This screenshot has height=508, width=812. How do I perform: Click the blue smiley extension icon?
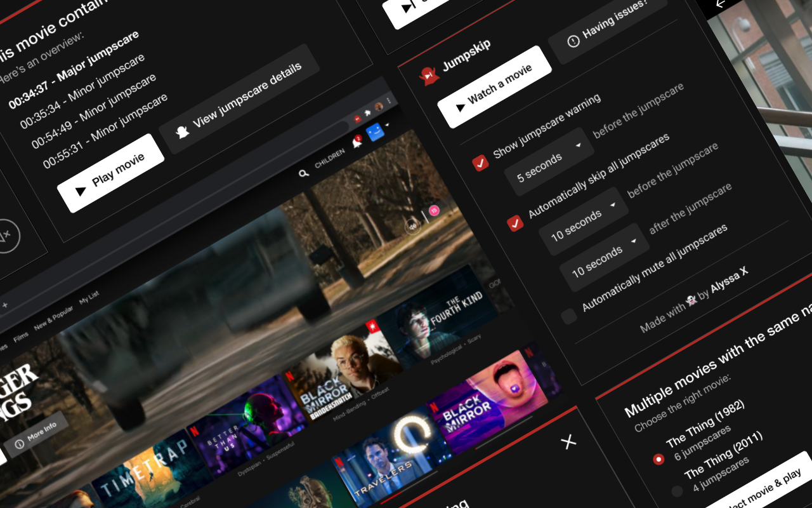374,130
